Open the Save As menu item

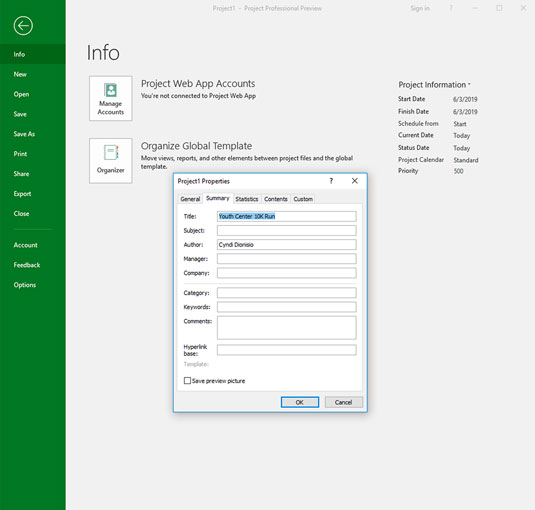(x=24, y=134)
